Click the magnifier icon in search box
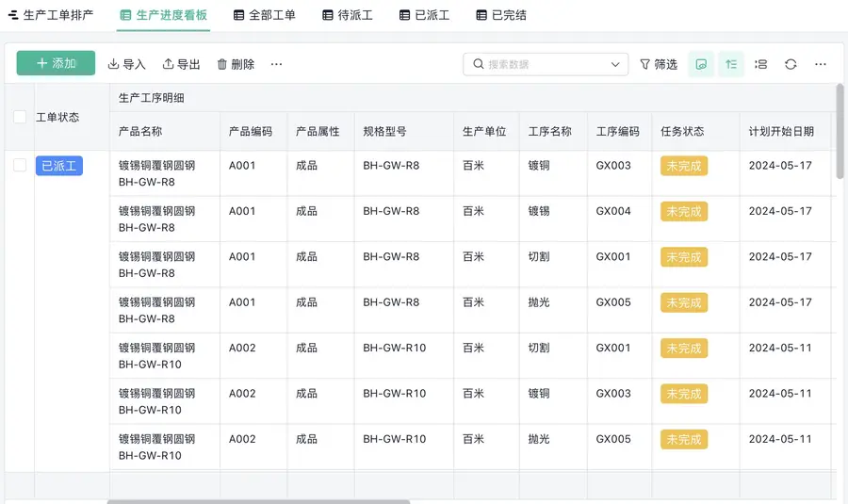The image size is (848, 504). click(x=478, y=64)
